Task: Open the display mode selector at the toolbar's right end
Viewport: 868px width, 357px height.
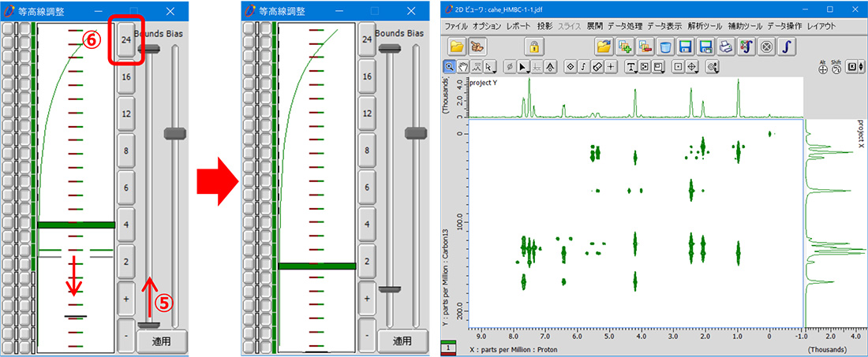Action: pyautogui.click(x=855, y=67)
